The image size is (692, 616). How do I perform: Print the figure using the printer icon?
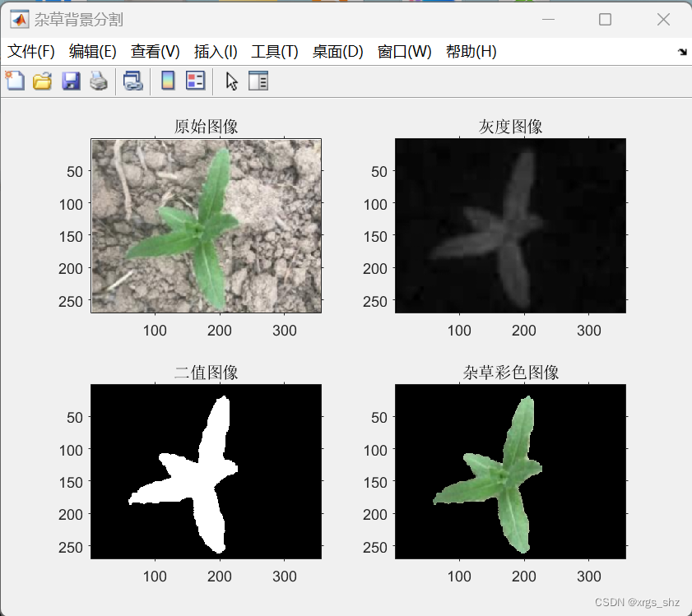click(x=99, y=81)
